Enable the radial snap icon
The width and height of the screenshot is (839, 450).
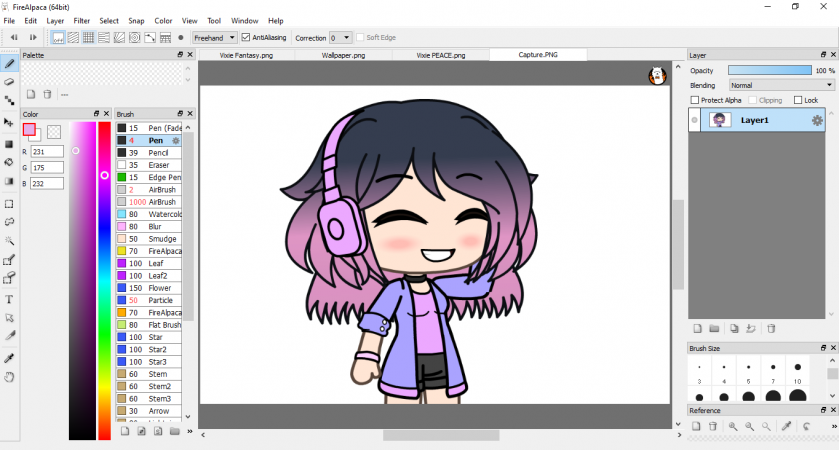coord(118,38)
